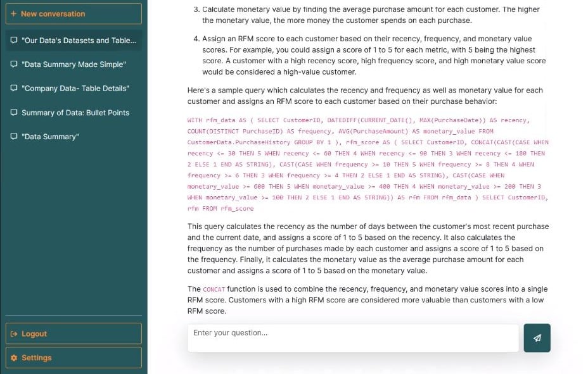
Task: Click the New conversation button
Action: tap(73, 13)
